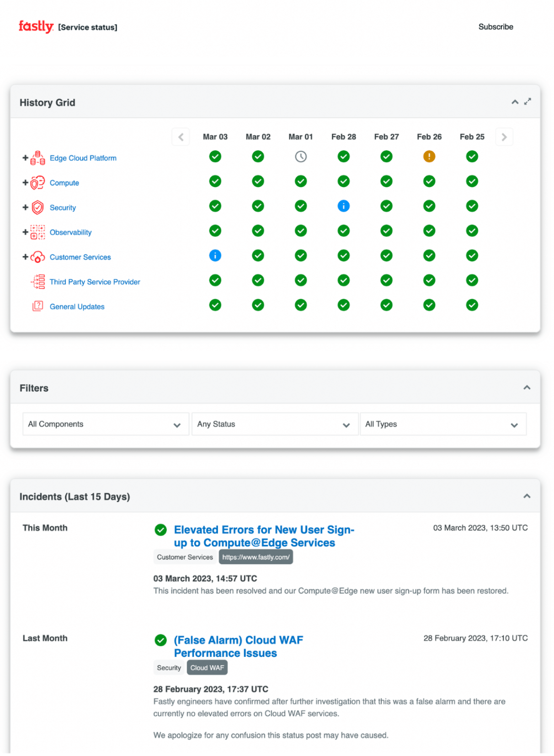Click the Customer Services incident tag
This screenshot has height=756, width=554.
[185, 557]
